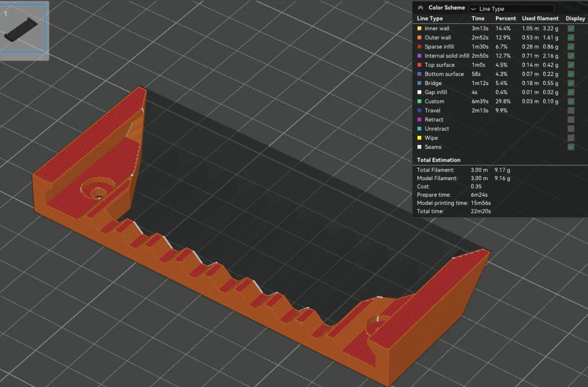Click the orange Outer wall color swatch

coord(419,38)
